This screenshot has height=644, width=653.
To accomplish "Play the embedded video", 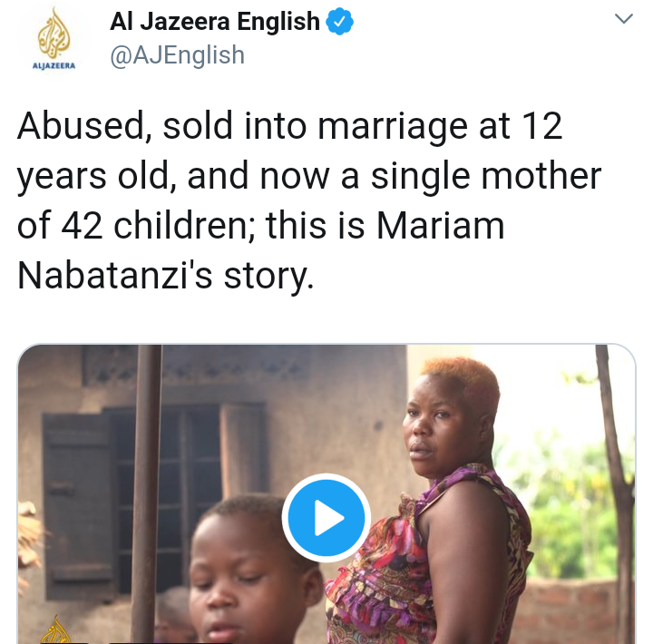I will click(x=326, y=519).
